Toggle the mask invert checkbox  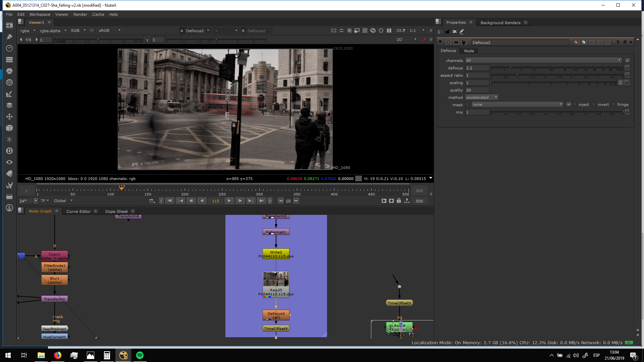pyautogui.click(x=594, y=105)
